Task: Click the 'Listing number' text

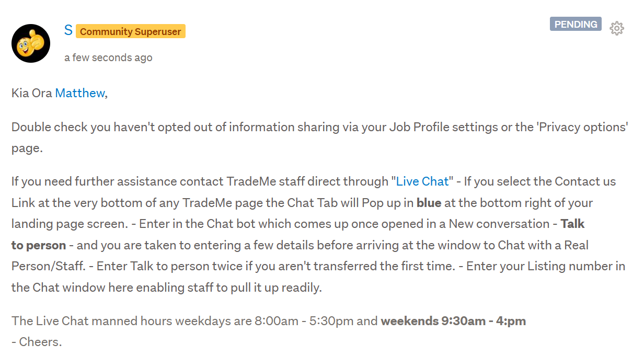Action: [x=565, y=266]
